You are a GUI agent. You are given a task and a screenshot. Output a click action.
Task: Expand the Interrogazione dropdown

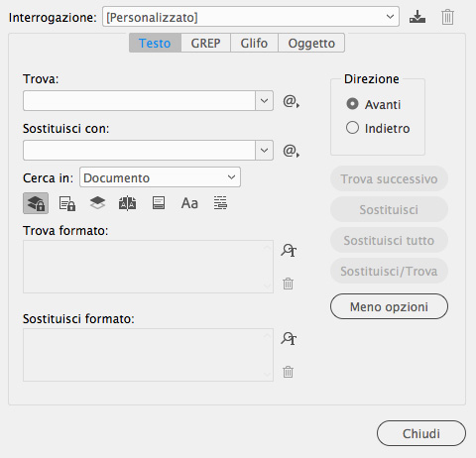tap(251, 17)
